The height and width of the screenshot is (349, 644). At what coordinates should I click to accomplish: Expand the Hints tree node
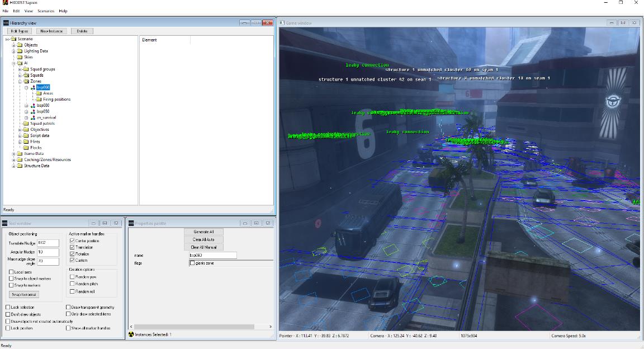coord(20,142)
